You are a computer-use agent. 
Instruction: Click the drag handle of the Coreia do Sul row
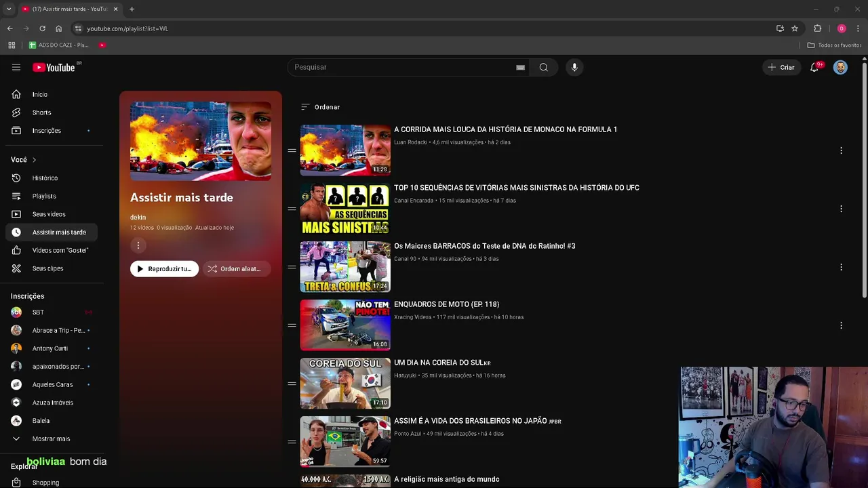click(292, 384)
